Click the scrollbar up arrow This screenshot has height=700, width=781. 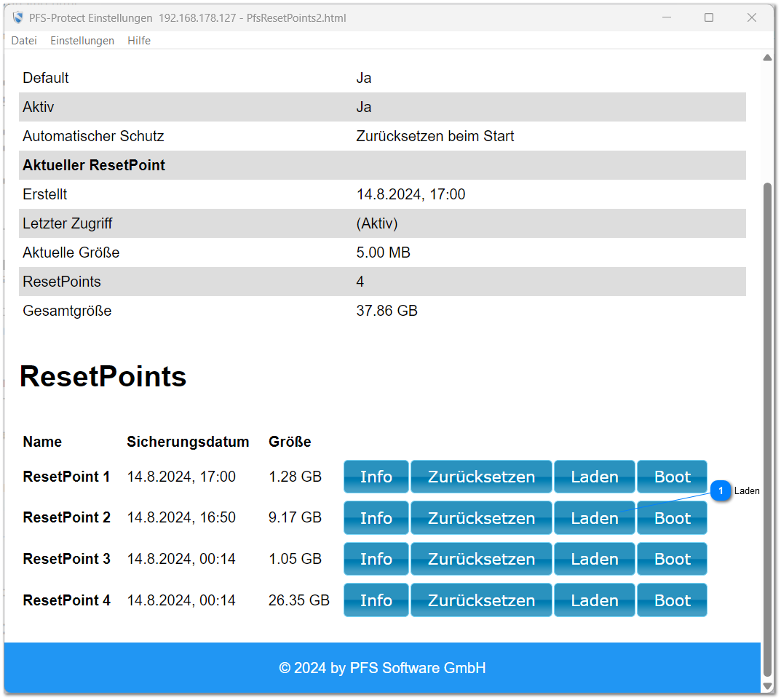[x=766, y=57]
